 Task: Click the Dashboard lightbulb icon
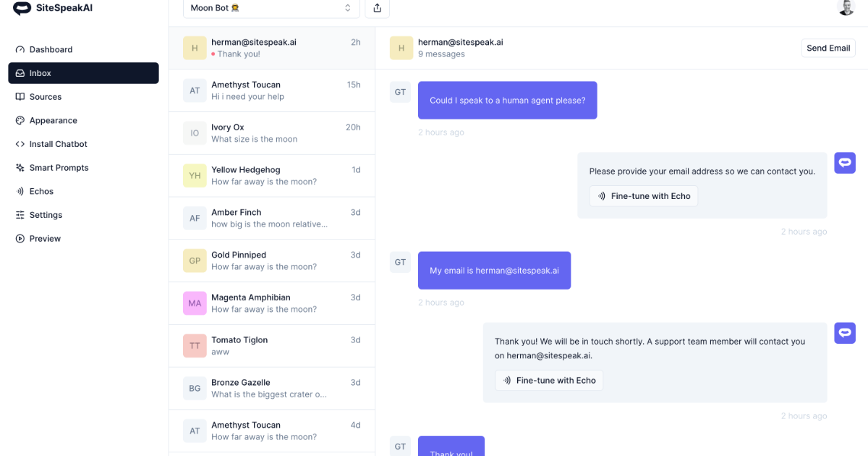[20, 49]
